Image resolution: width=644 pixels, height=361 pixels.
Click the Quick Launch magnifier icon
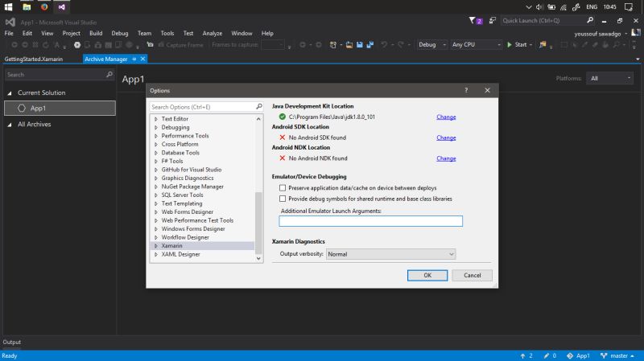click(x=590, y=20)
